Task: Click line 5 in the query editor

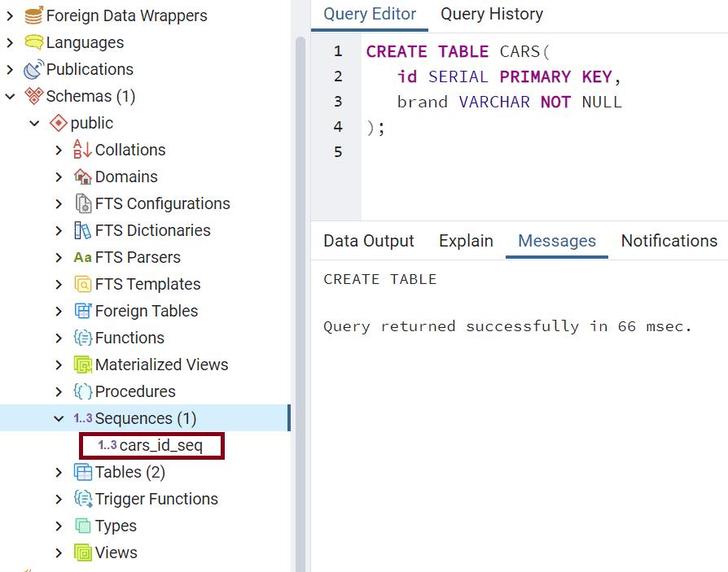Action: click(x=489, y=152)
